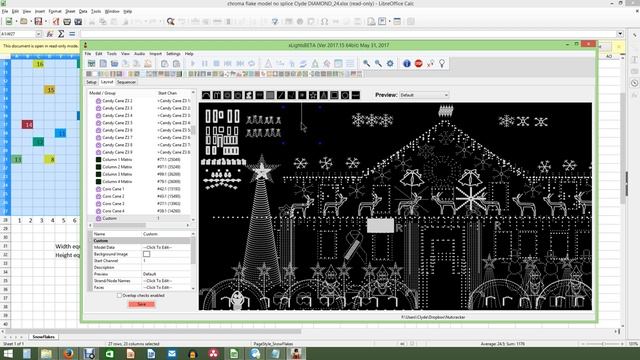Screen dimensions: 640x360
Task: Open the xLights Tools menu
Action: click(x=111, y=53)
